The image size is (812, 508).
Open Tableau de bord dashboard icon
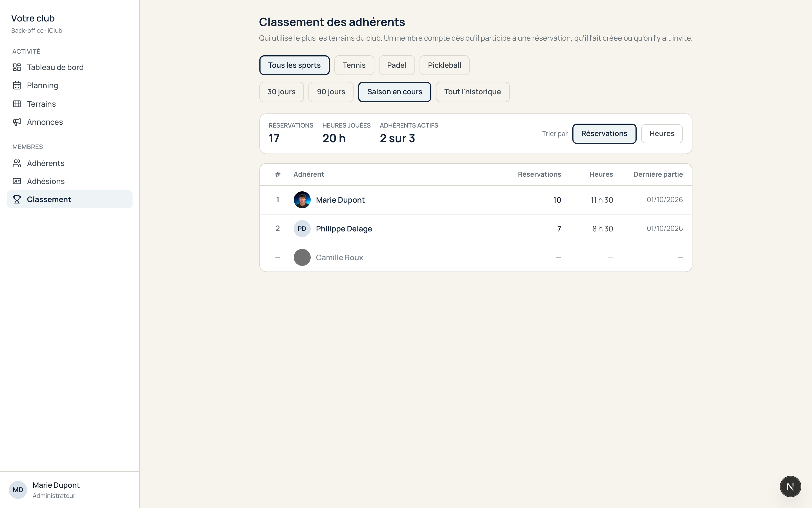(x=17, y=67)
